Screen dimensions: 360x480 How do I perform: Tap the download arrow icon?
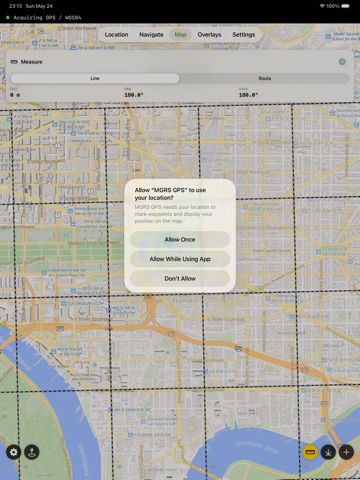click(x=328, y=452)
